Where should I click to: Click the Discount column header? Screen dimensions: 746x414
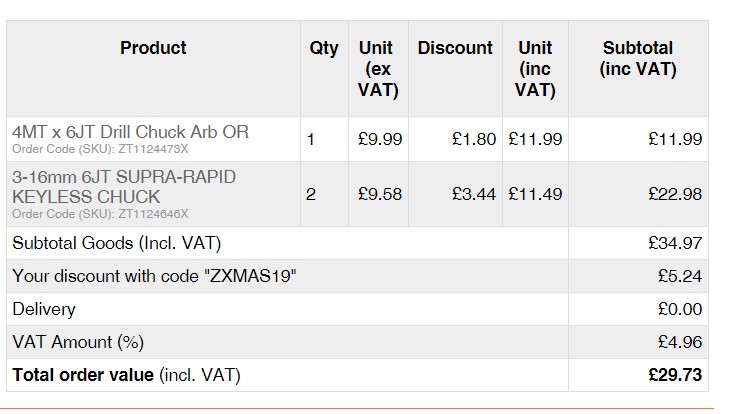click(455, 48)
